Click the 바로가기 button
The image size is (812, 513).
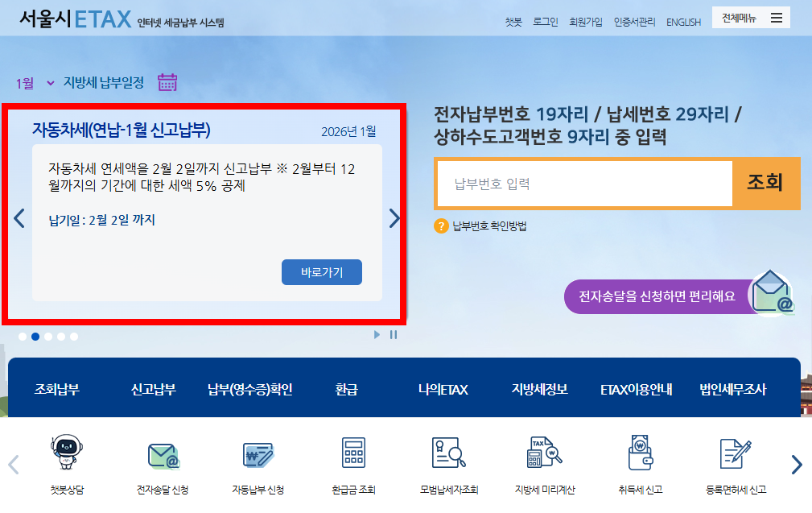(x=322, y=272)
